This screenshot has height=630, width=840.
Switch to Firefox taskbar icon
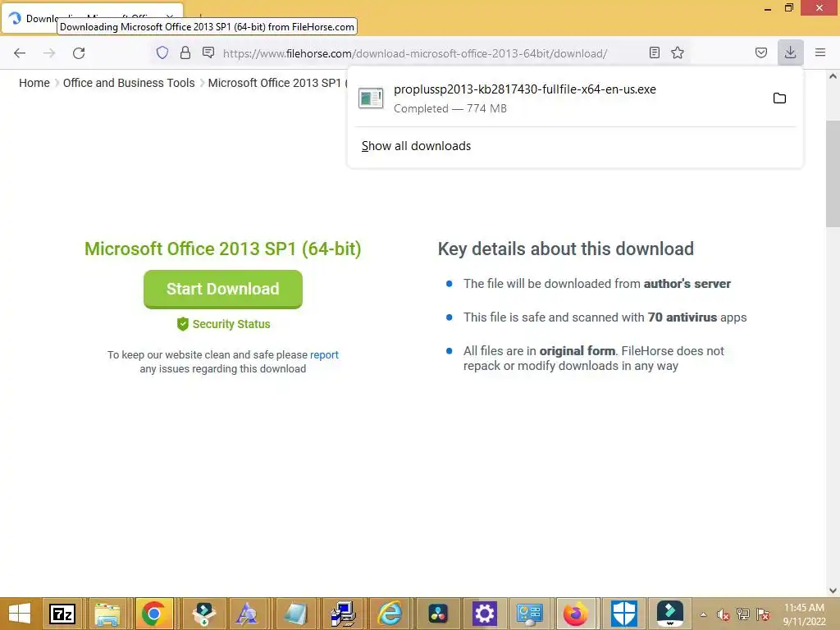(x=576, y=614)
